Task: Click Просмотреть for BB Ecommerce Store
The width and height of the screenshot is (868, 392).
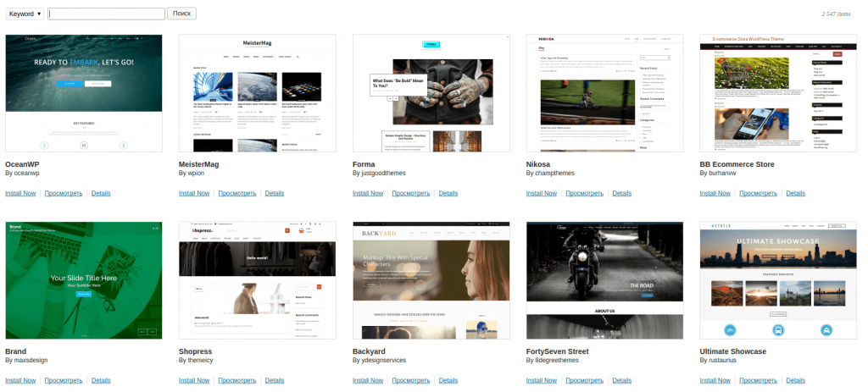Action: click(x=759, y=194)
